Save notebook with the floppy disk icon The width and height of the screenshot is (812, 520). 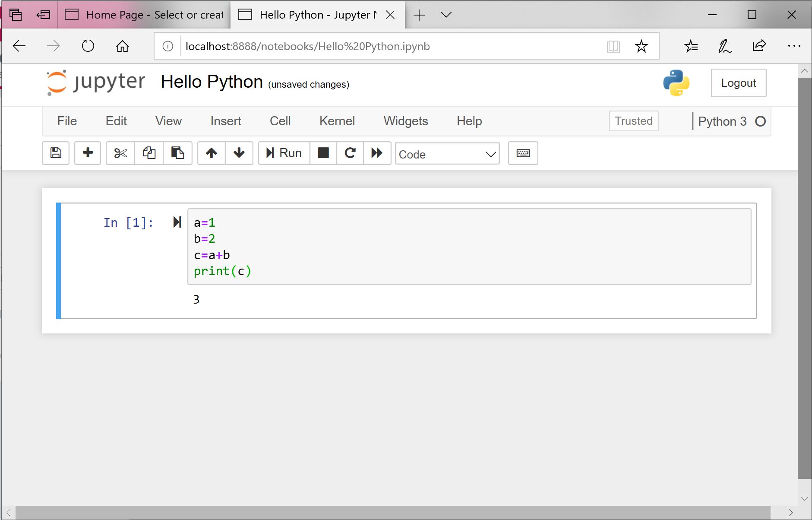56,153
